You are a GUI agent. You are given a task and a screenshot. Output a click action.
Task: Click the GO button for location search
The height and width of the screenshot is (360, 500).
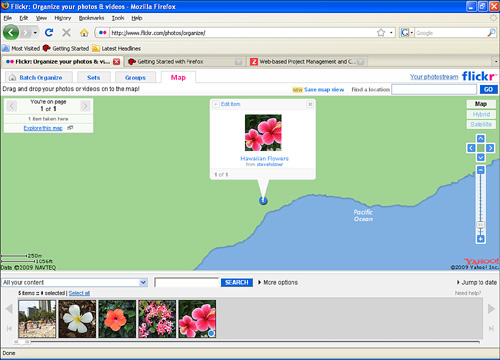(x=488, y=89)
